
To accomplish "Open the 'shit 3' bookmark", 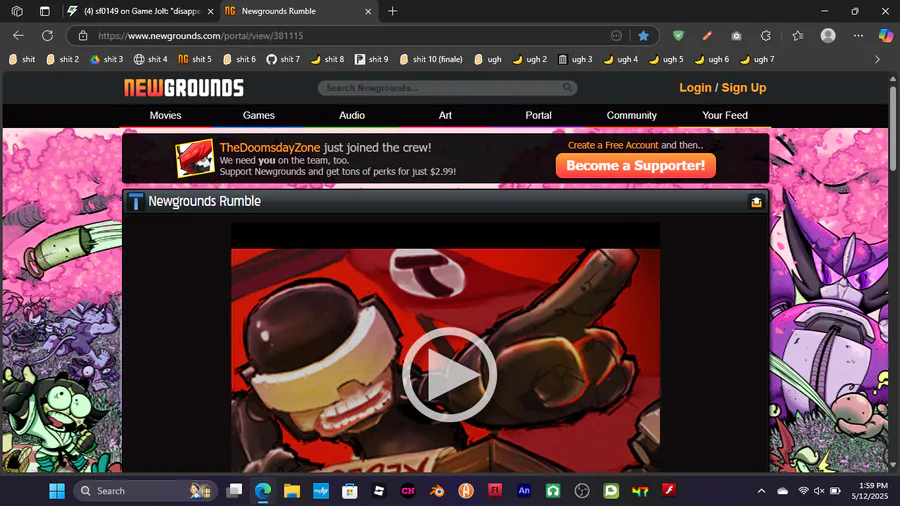I will [x=107, y=59].
